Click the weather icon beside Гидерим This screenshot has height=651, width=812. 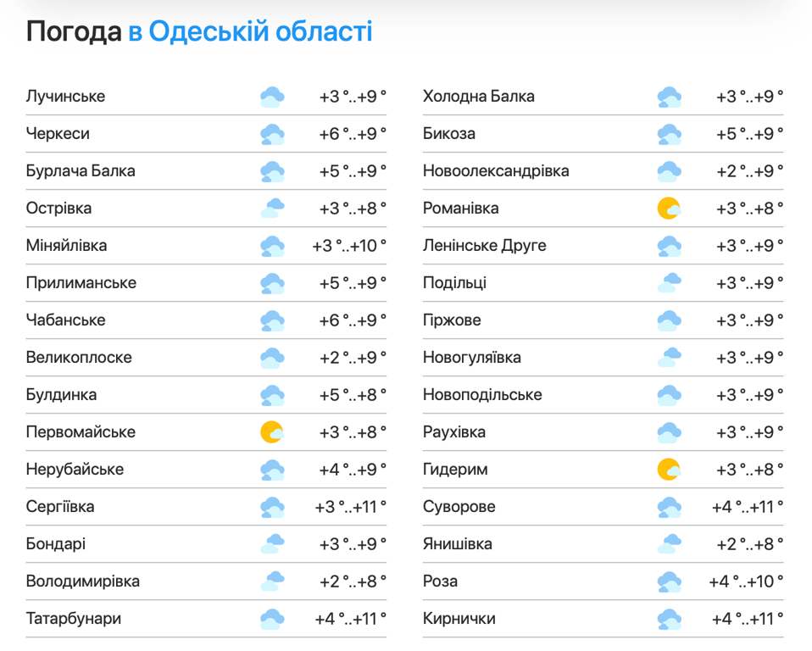coord(670,469)
